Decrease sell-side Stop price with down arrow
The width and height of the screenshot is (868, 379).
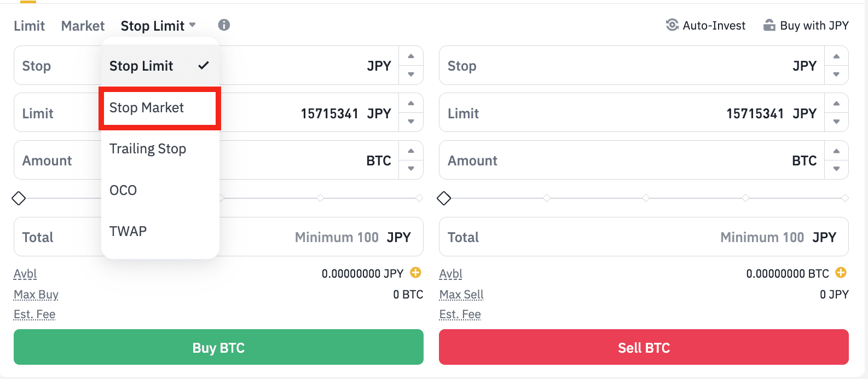click(836, 74)
